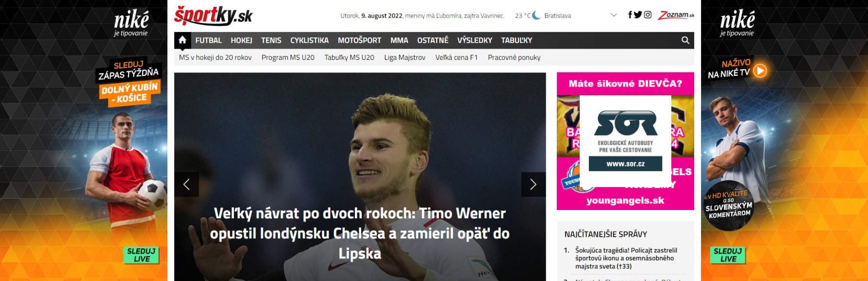Follow the Liga Majstrov link

tap(405, 57)
